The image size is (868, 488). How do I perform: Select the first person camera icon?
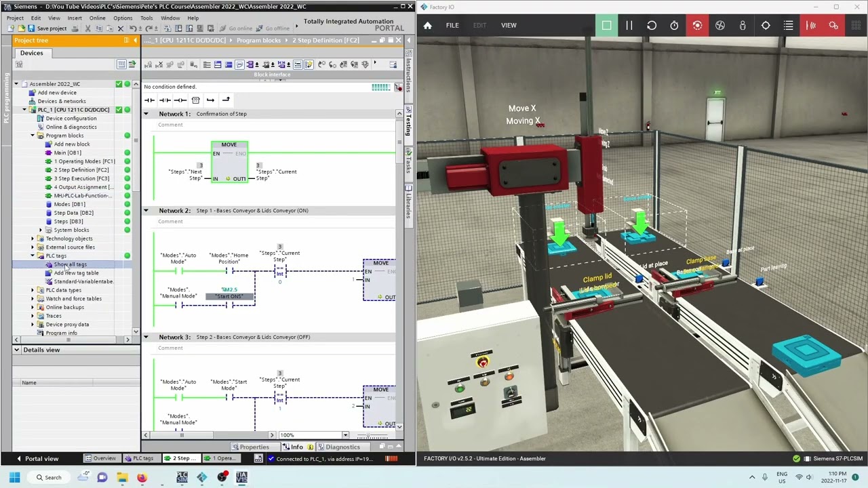pos(743,25)
